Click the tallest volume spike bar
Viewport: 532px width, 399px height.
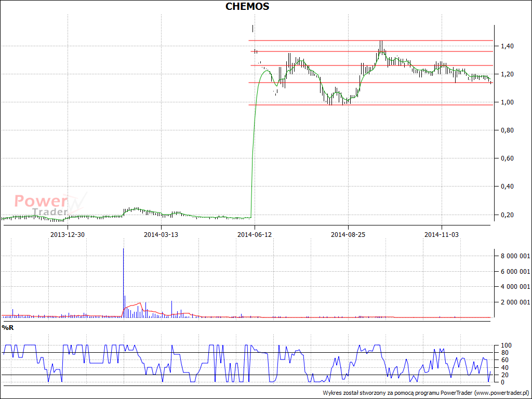coord(124,283)
